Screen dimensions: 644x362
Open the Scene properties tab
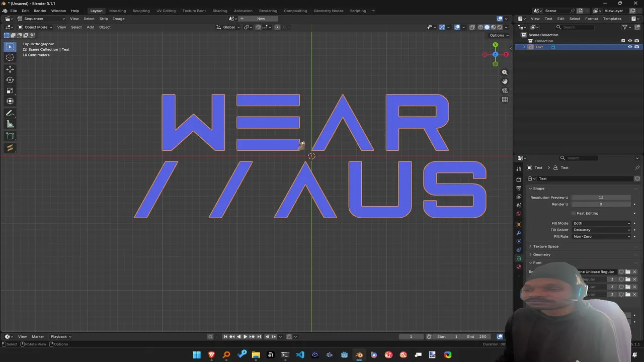pyautogui.click(x=519, y=205)
